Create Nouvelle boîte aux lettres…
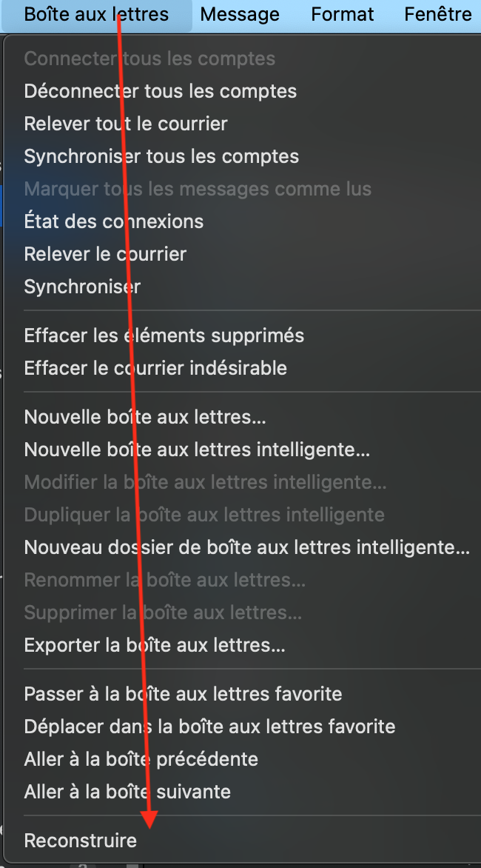481x868 pixels. (x=145, y=417)
